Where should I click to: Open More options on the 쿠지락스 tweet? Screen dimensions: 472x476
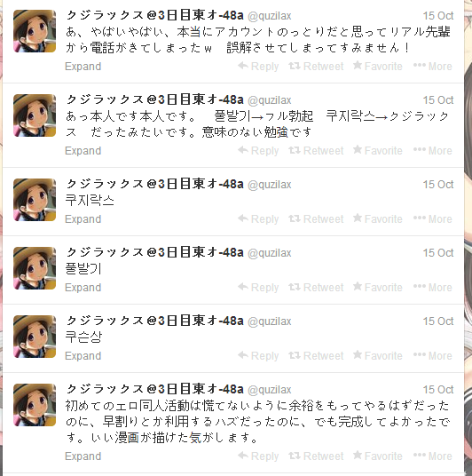point(433,218)
